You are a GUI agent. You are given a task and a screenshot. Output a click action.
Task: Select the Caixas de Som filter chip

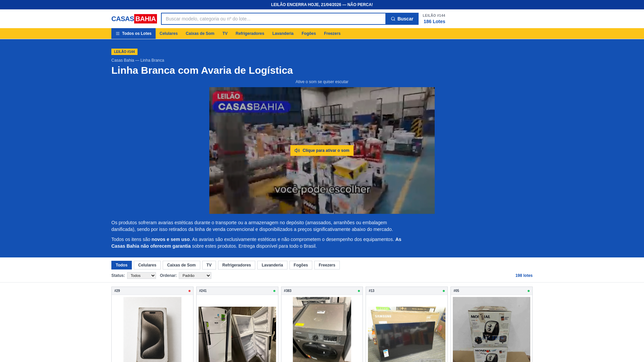(x=181, y=265)
